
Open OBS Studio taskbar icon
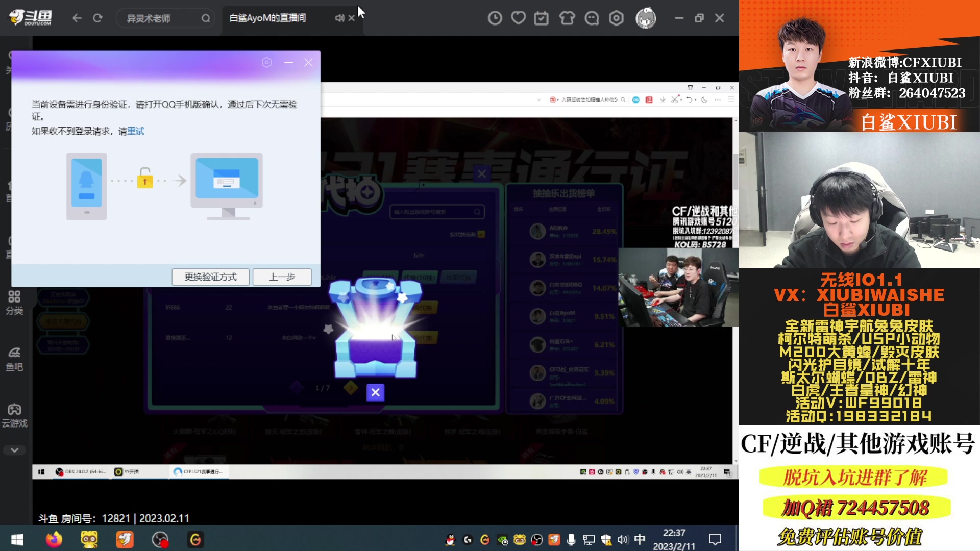160,539
